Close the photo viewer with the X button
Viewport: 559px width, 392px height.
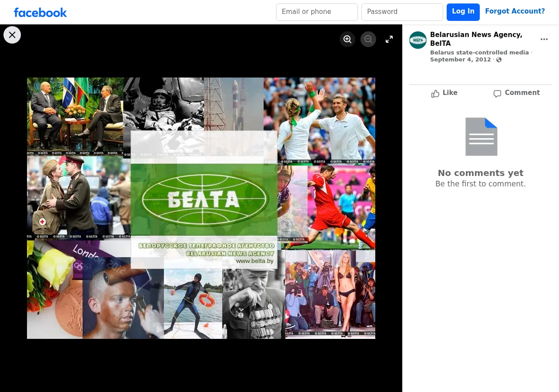click(x=12, y=35)
